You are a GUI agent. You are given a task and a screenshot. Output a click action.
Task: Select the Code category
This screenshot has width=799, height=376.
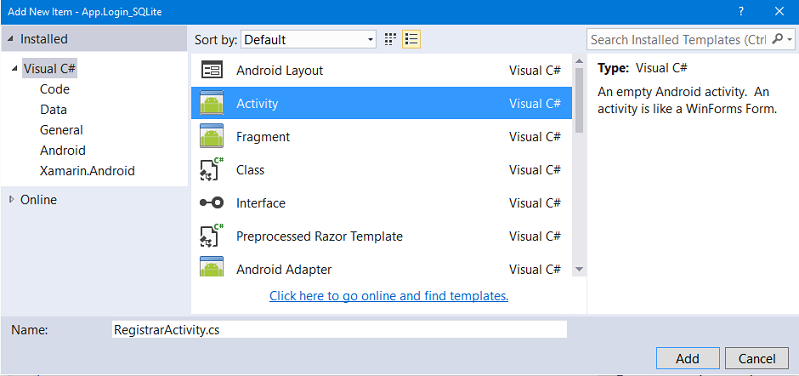[x=55, y=89]
